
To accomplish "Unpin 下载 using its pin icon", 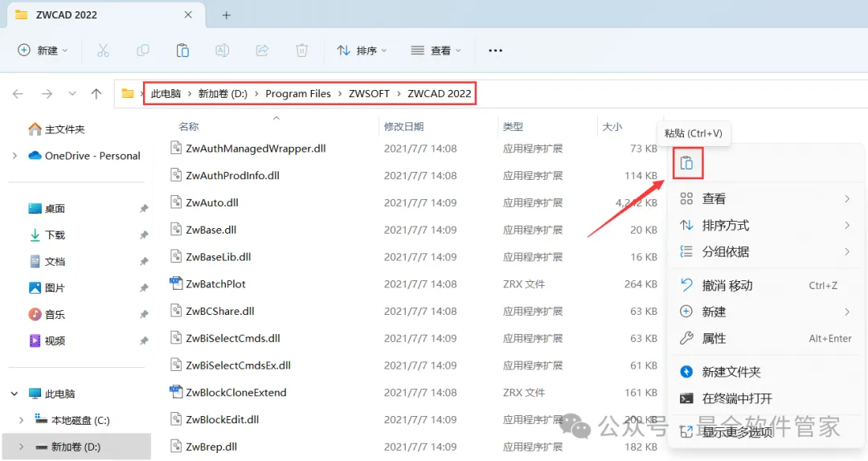I will (x=144, y=235).
